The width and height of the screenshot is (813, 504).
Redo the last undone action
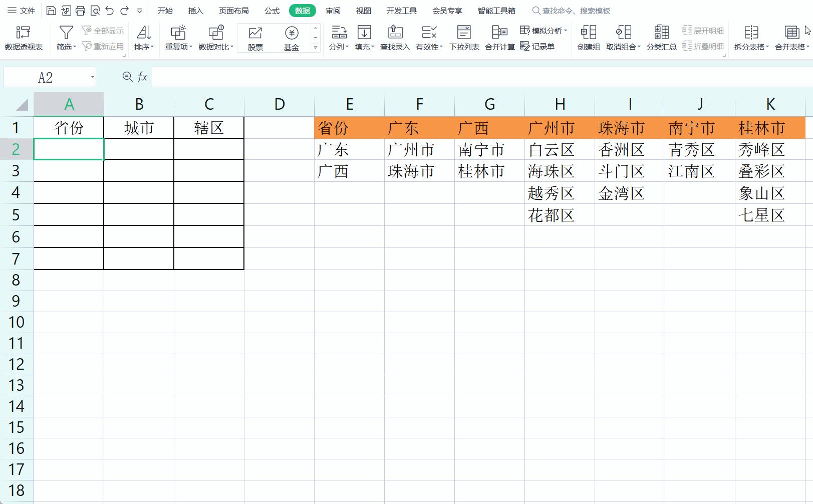coord(125,11)
